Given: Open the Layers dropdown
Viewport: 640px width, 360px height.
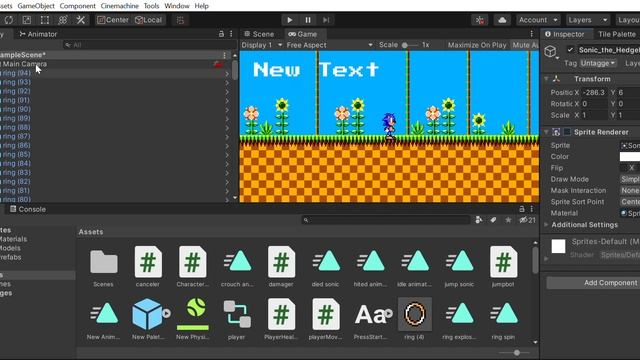Looking at the screenshot, I should (x=587, y=20).
